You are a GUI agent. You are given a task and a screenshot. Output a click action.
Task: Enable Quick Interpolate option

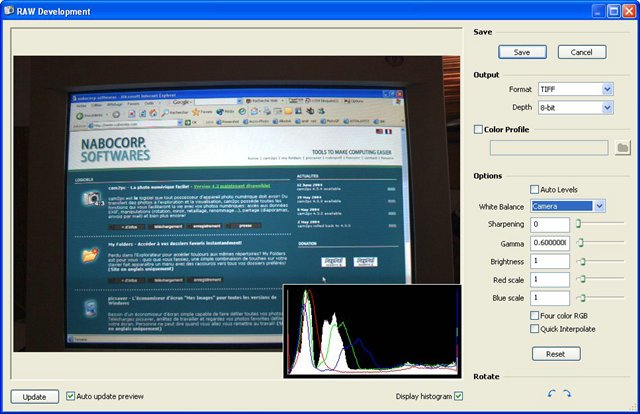coord(534,329)
